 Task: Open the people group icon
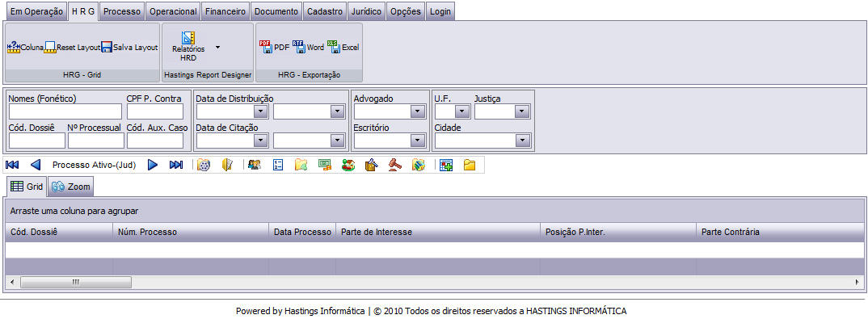point(255,165)
